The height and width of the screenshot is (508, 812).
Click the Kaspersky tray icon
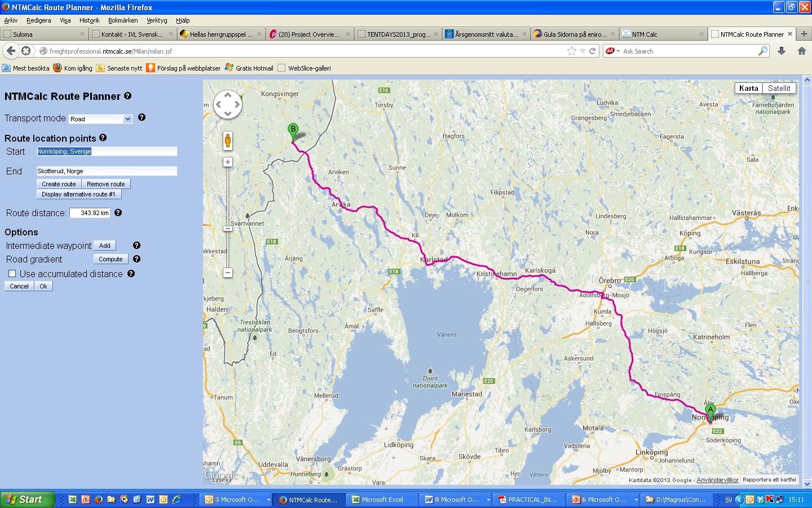pos(770,500)
